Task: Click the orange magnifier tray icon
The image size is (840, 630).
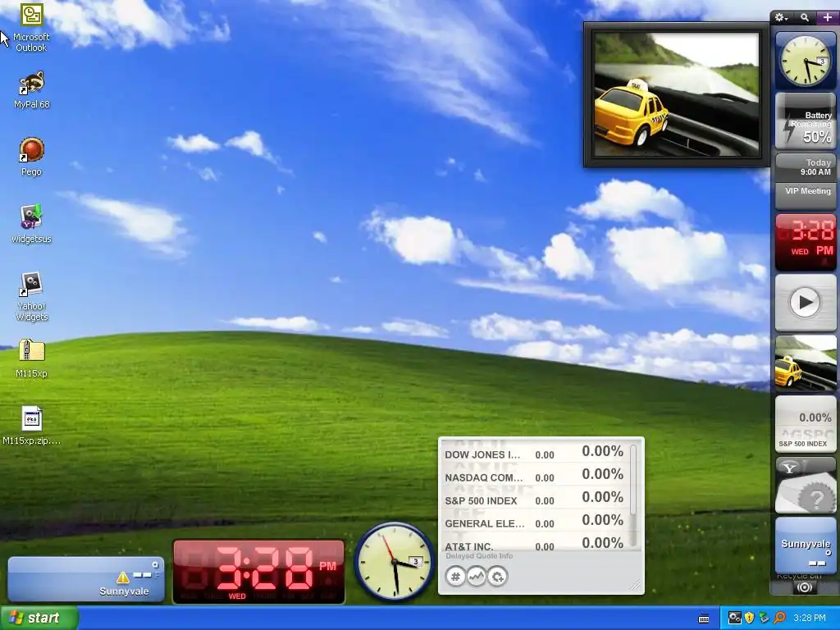Action: tap(779, 619)
